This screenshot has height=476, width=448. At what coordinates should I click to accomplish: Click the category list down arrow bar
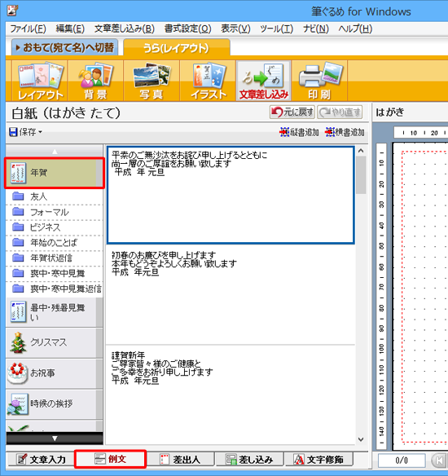click(55, 439)
